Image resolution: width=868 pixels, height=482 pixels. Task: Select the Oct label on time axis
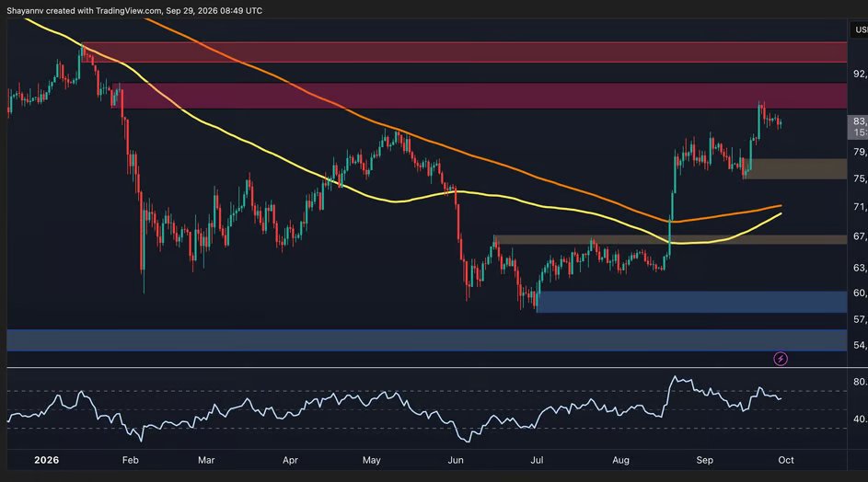coord(786,460)
